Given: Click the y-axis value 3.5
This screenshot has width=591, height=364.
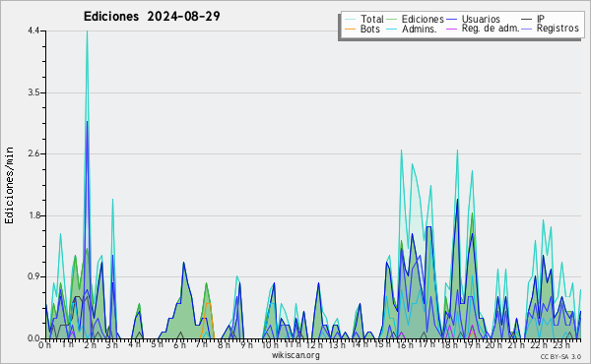Looking at the screenshot, I should (x=33, y=92).
